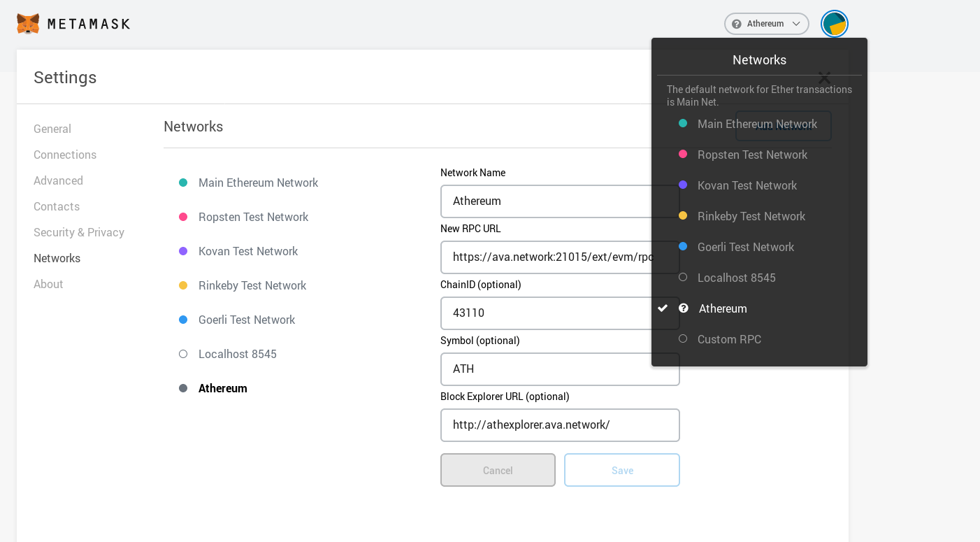Open Connections settings tab
The height and width of the screenshot is (542, 980).
tap(65, 155)
